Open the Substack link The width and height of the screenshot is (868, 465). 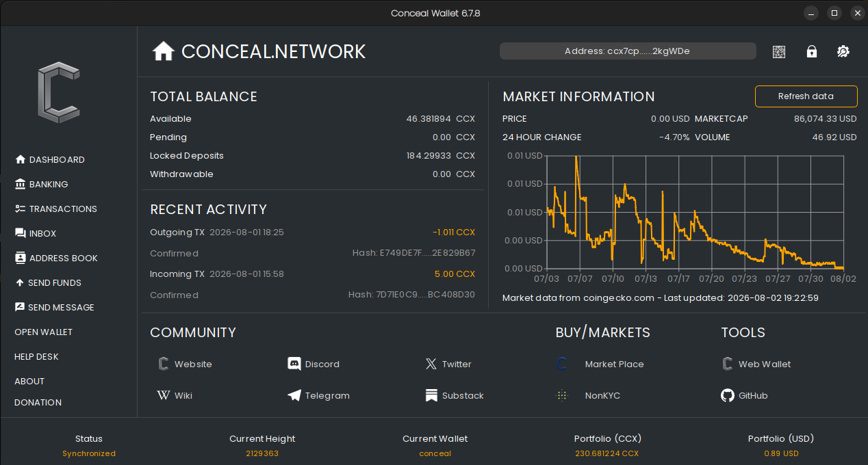click(x=463, y=395)
